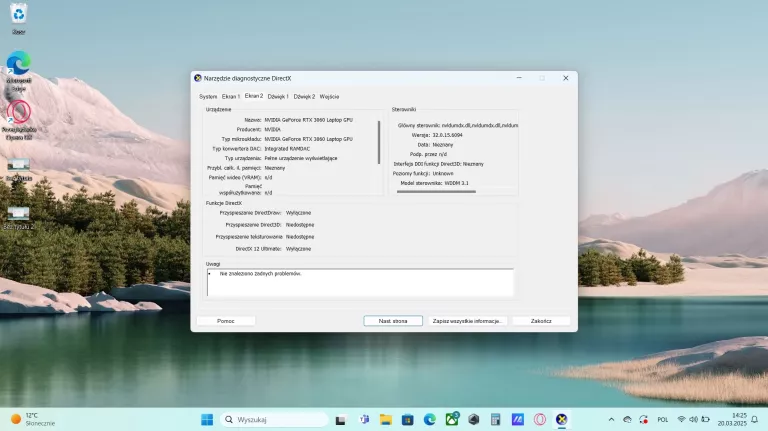
Task: Open the 14:25 clock and date
Action: click(x=732, y=420)
